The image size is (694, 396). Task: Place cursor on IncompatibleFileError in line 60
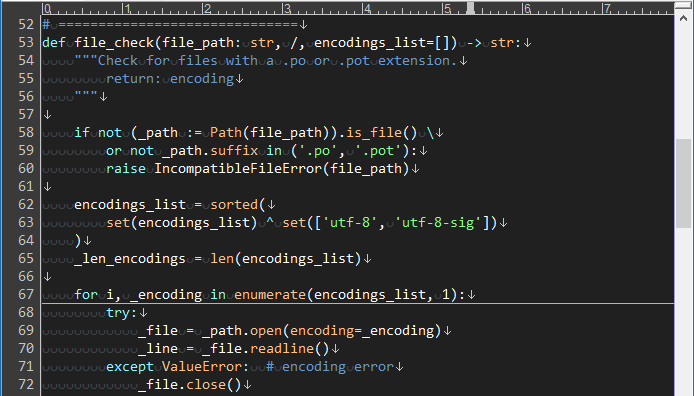click(x=238, y=169)
